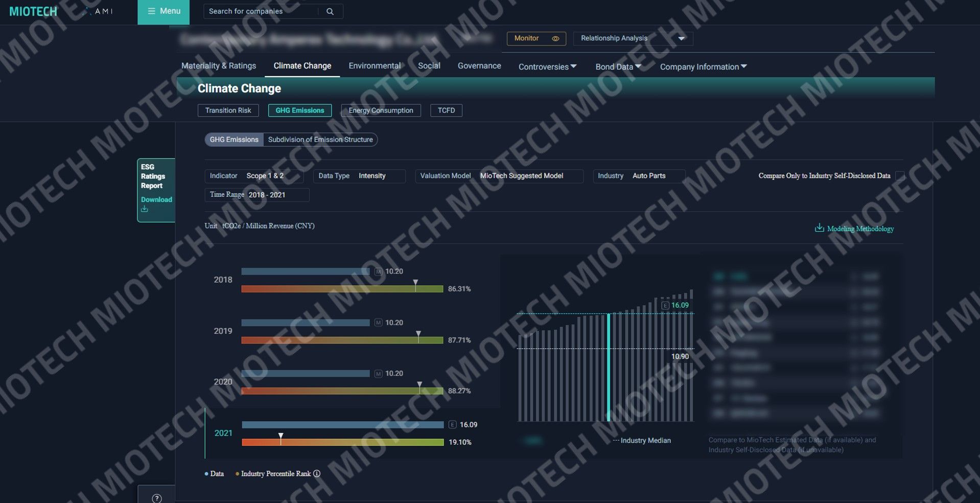Viewport: 980px width, 503px height.
Task: Open the Valuation Model dropdown
Action: click(499, 176)
